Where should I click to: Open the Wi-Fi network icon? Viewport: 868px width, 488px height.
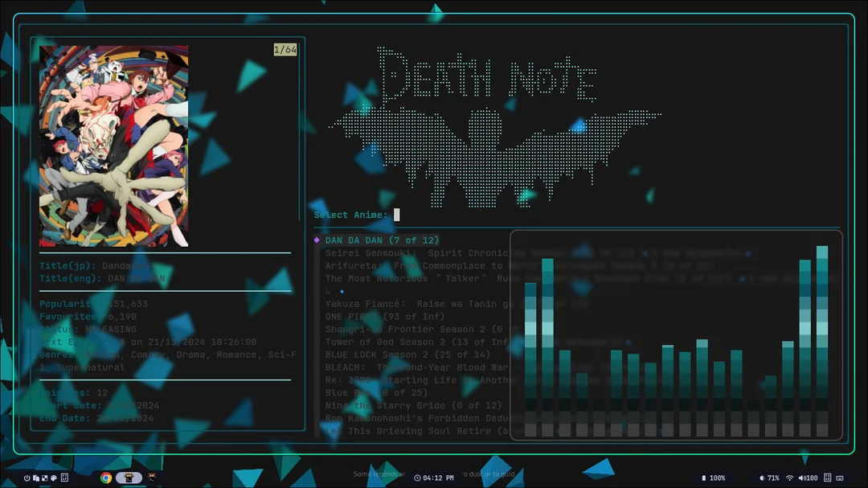coord(790,478)
